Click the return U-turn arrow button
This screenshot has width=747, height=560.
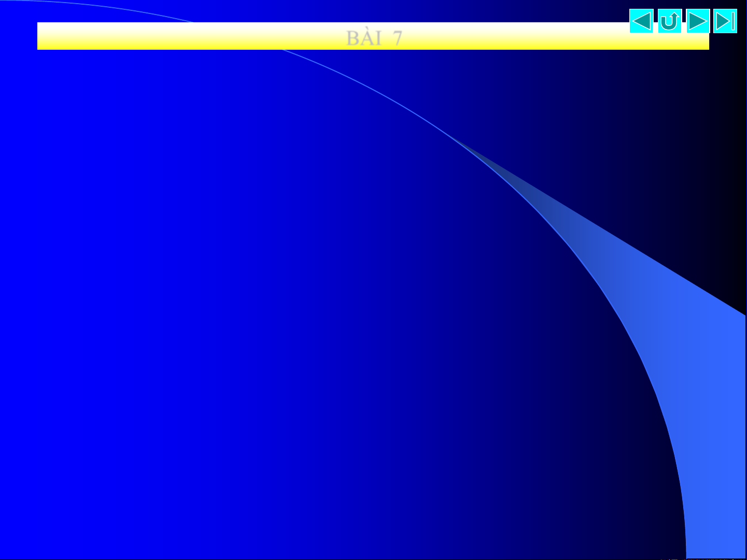point(669,21)
